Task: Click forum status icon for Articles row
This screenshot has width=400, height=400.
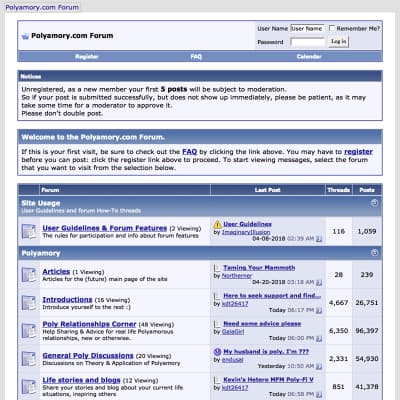Action: click(x=29, y=275)
